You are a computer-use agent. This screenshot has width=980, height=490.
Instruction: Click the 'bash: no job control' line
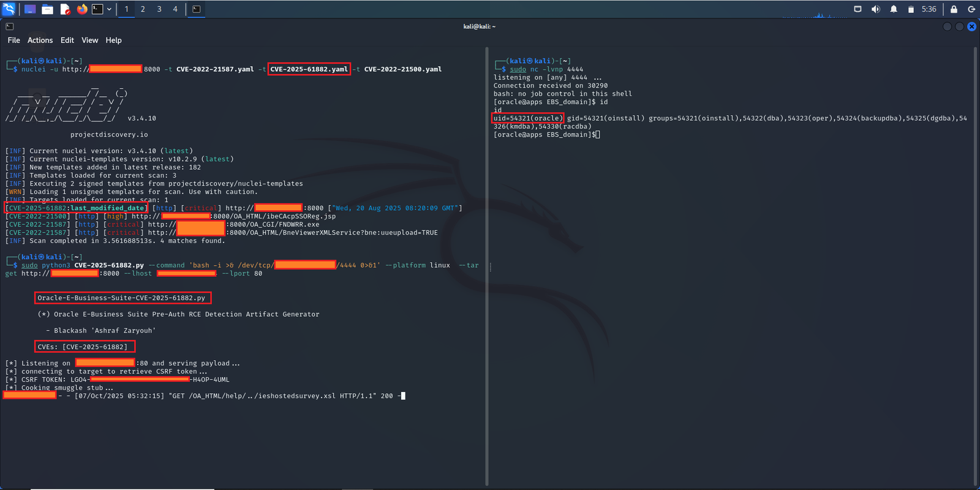tap(563, 94)
